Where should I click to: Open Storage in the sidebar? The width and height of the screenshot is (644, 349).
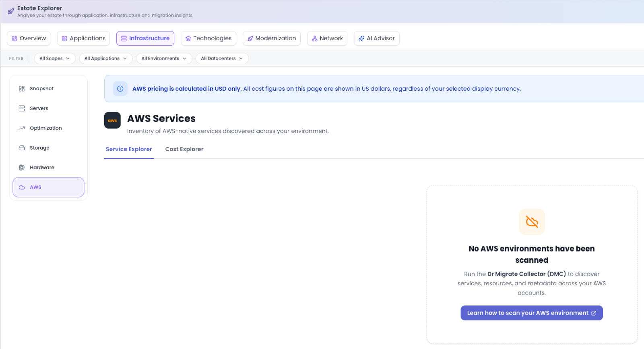point(48,148)
